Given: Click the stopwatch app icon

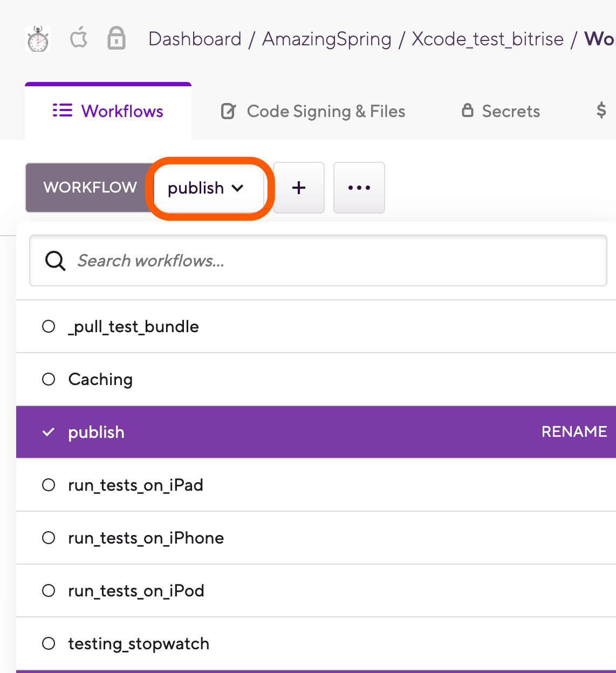Looking at the screenshot, I should pyautogui.click(x=37, y=38).
